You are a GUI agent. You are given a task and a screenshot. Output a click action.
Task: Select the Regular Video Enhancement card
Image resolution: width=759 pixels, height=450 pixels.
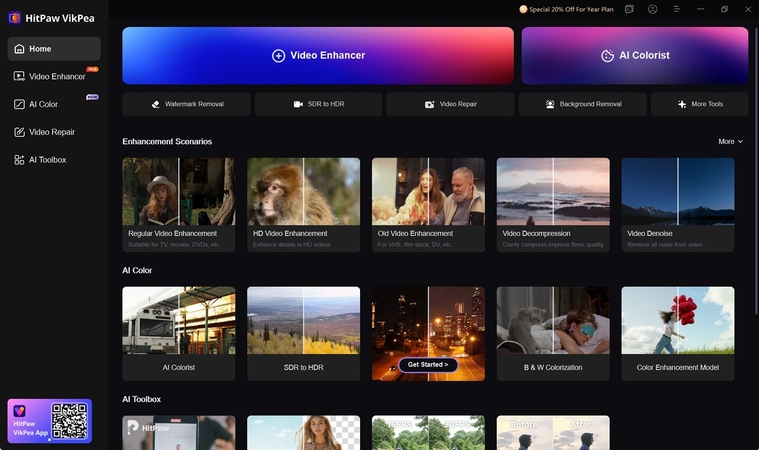(179, 205)
